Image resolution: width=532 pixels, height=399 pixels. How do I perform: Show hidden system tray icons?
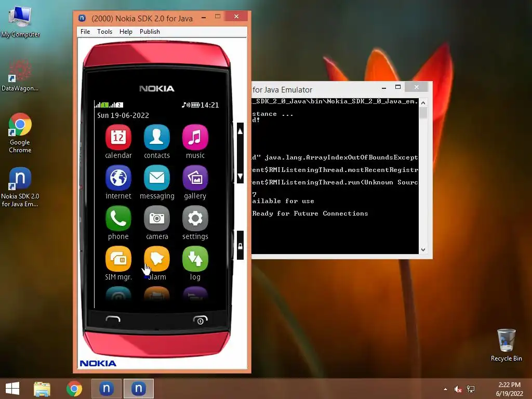click(445, 389)
